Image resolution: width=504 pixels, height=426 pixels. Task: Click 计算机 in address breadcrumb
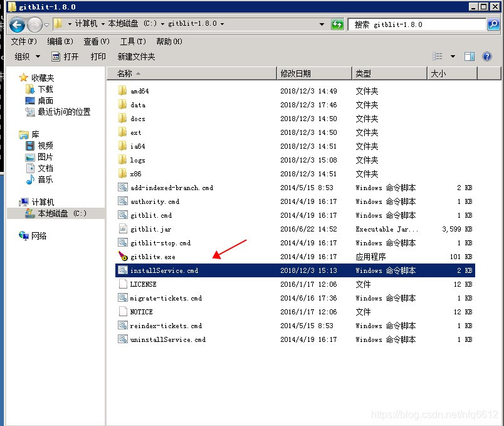click(x=86, y=23)
